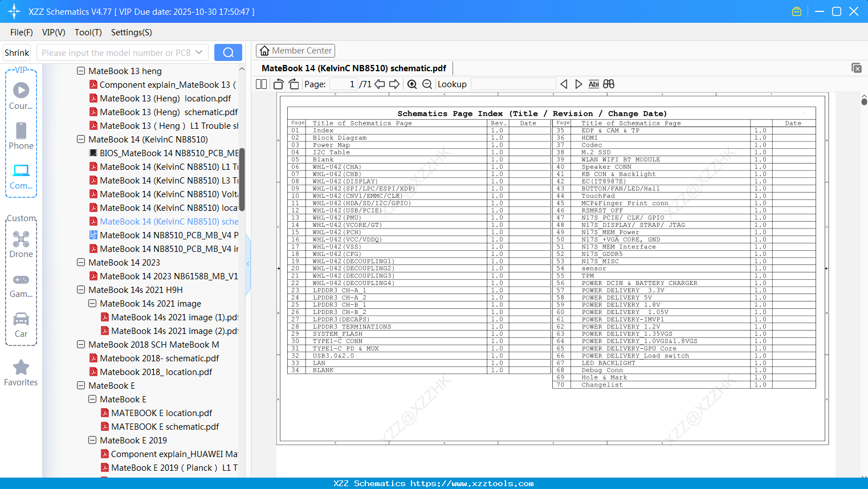Open MateBook 13 (Heng) location.pdf

pyautogui.click(x=160, y=99)
